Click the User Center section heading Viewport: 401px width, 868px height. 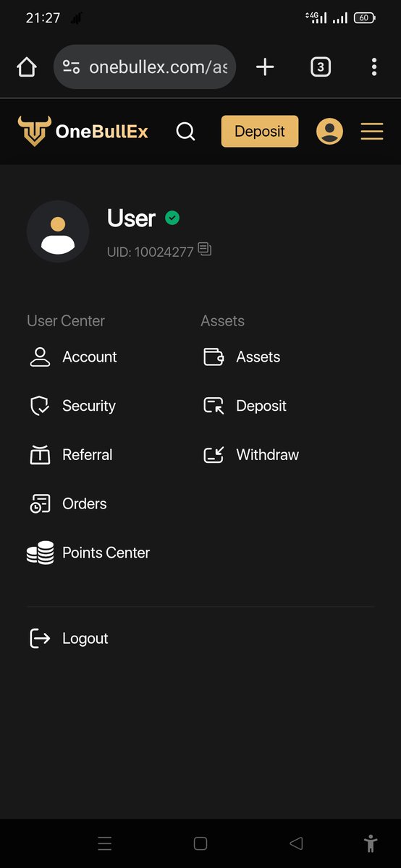point(66,320)
